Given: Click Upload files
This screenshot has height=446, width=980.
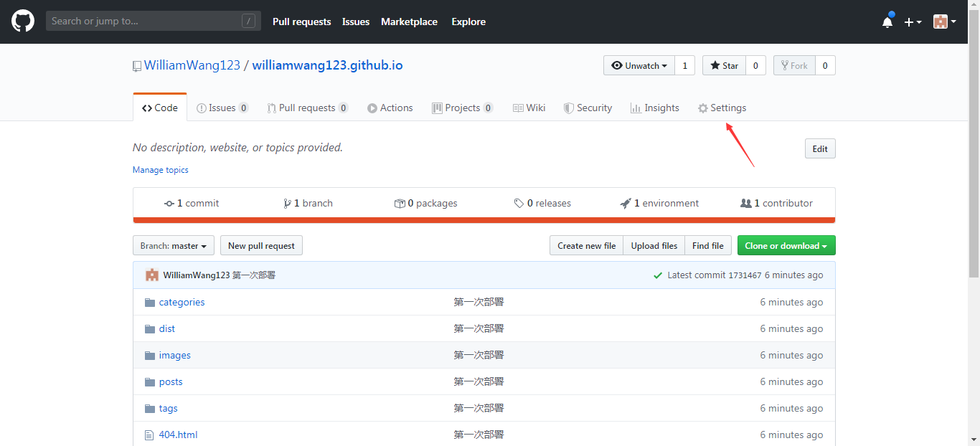Looking at the screenshot, I should [654, 246].
